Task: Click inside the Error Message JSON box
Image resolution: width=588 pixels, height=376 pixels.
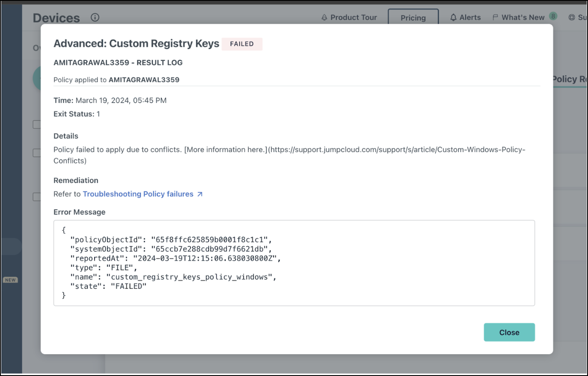Action: click(294, 263)
